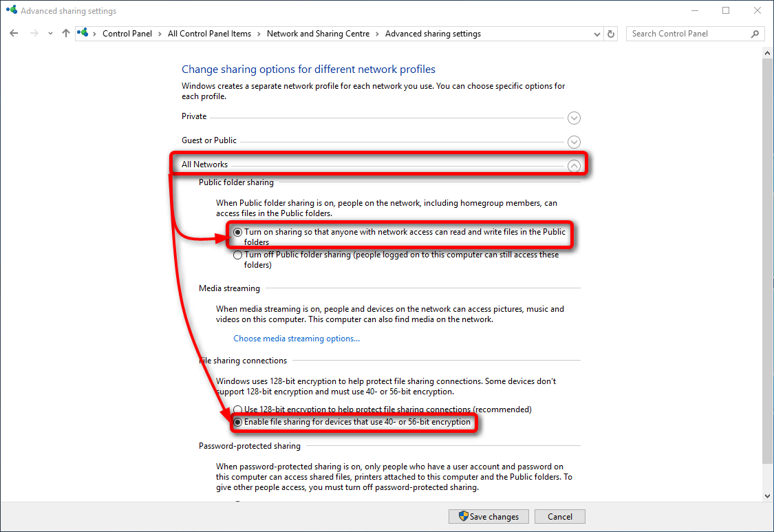Viewport: 774px width, 532px height.
Task: Maximize the Advanced sharing settings window
Action: pyautogui.click(x=726, y=10)
